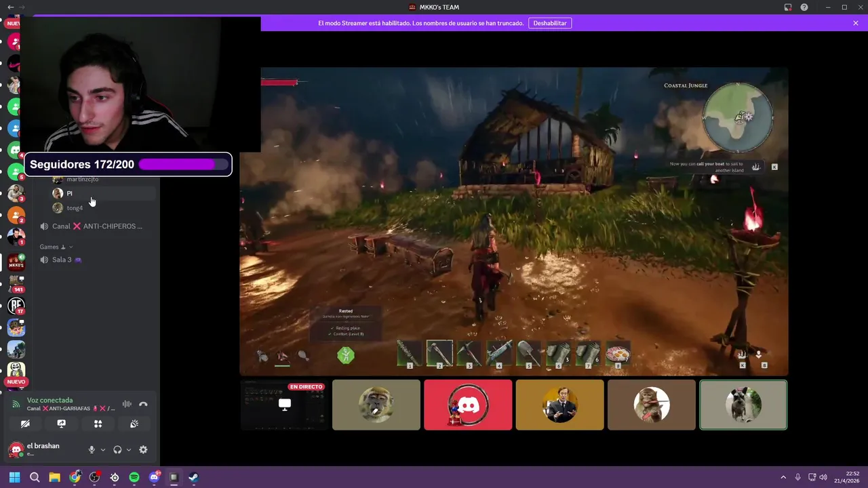
Task: Open the soundboard button
Action: click(134, 424)
